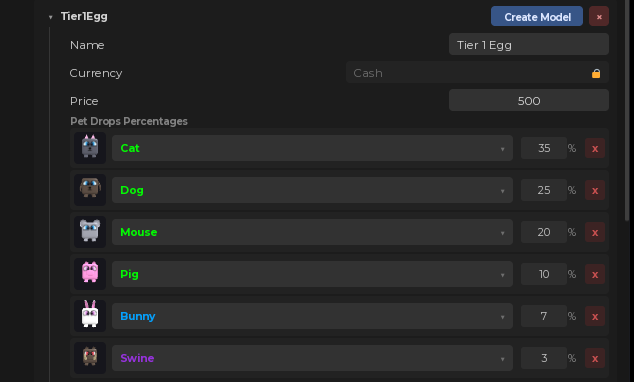Open the Pig pet dropdown
Screen dimensions: 634x382
coord(312,274)
